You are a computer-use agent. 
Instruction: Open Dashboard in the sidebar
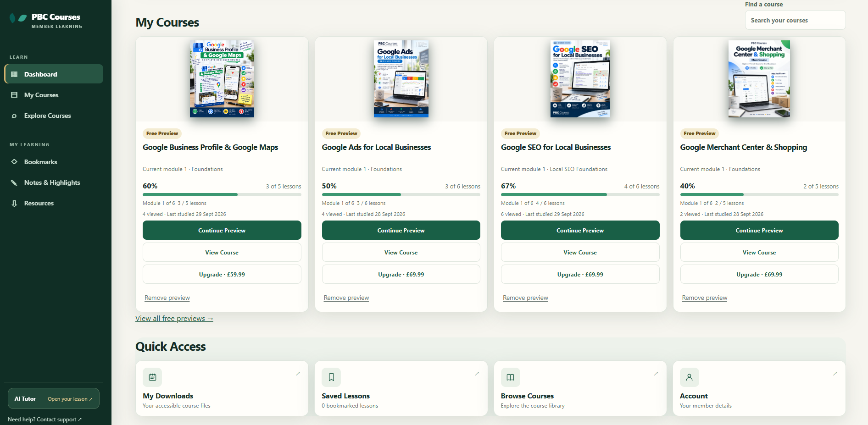[54, 74]
